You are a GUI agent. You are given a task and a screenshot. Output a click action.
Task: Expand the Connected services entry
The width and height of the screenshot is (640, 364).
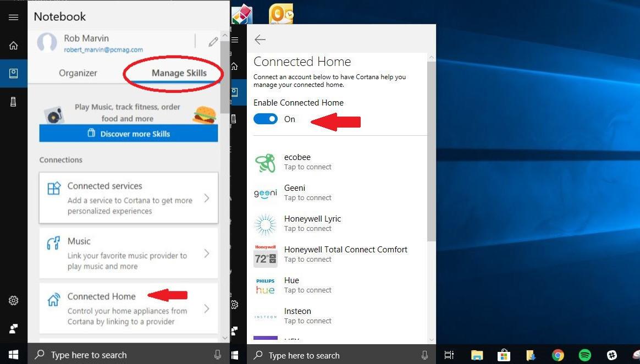[x=128, y=197]
